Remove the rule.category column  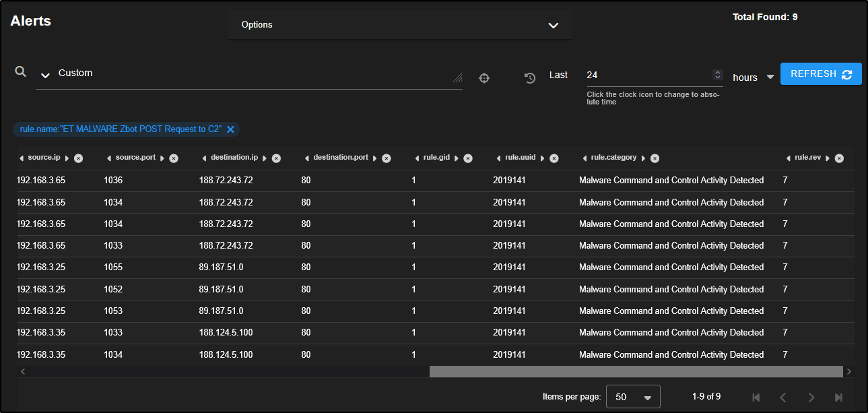coord(655,158)
